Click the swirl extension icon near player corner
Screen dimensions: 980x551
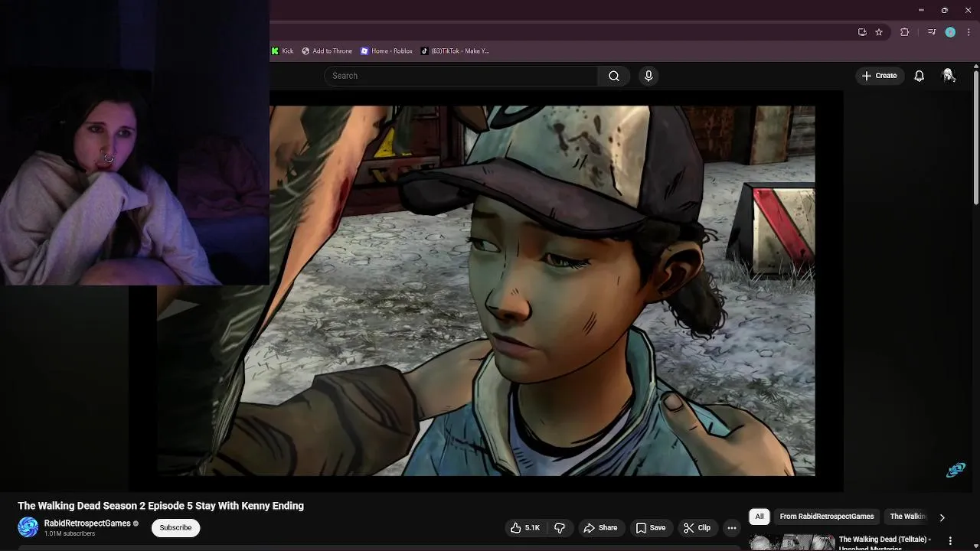955,470
